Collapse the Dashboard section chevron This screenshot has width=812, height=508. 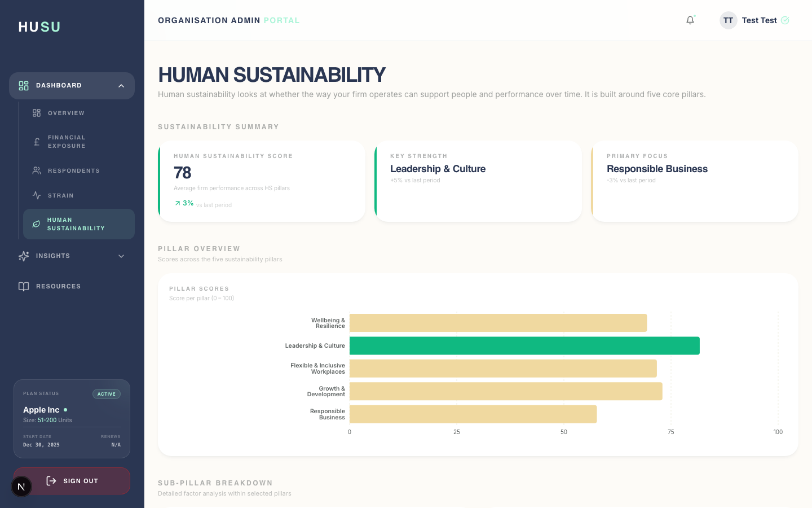121,86
